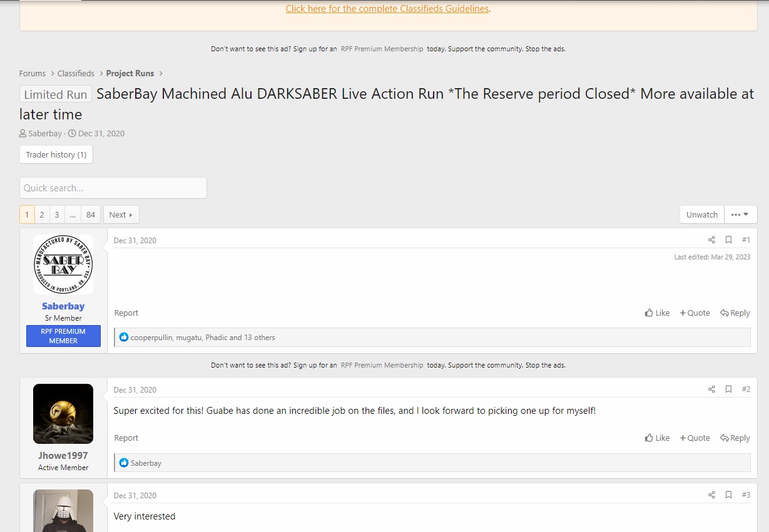Open post #3 date Dec 31, 2020
Screen dimensions: 769x532
coord(135,496)
